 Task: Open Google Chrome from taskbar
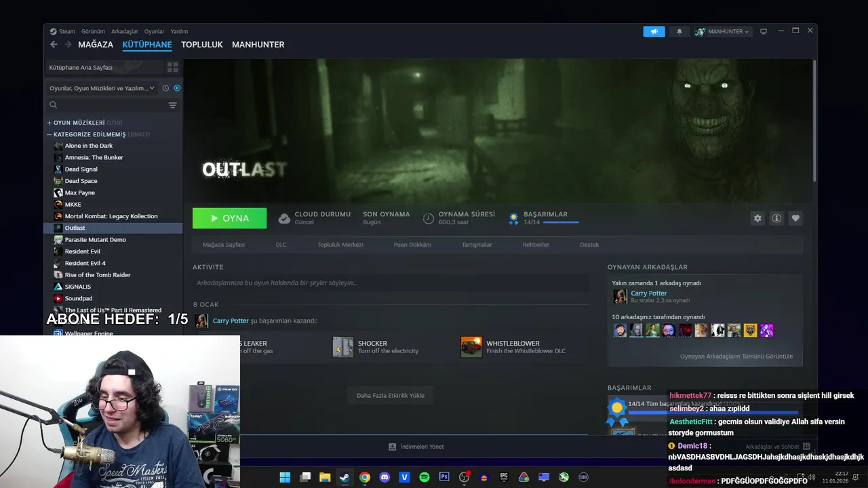365,477
